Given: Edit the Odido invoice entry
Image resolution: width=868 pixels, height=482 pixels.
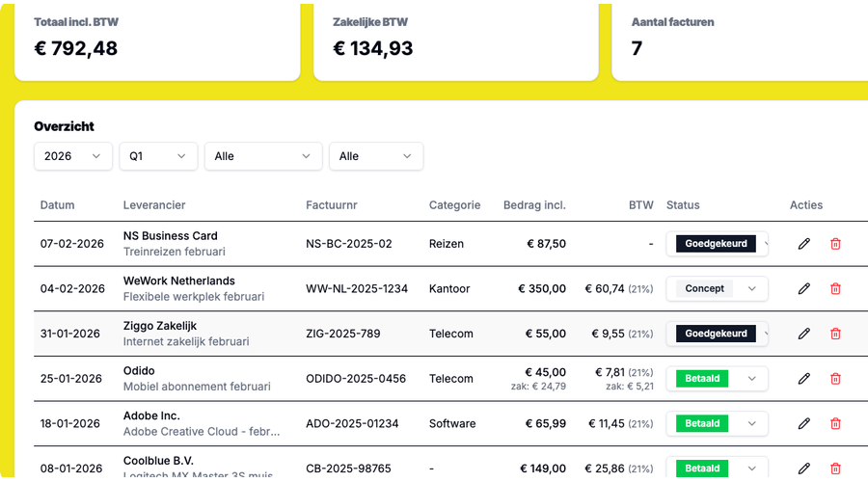Looking at the screenshot, I should coord(803,379).
